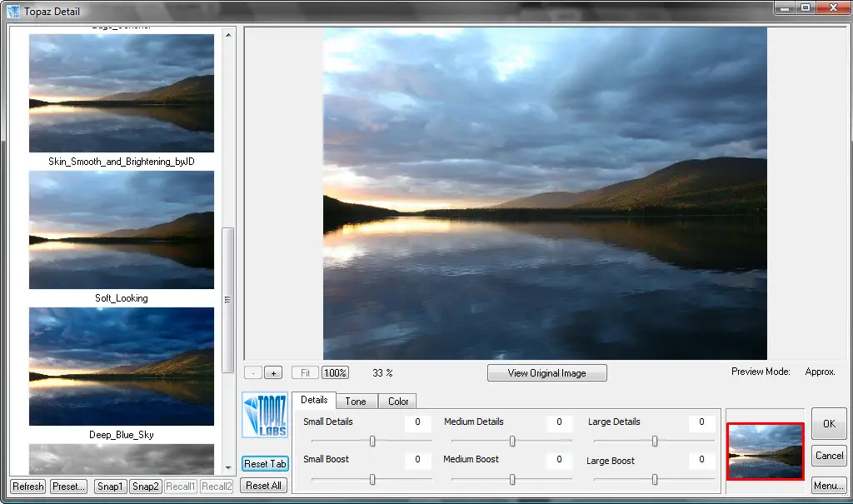853x504 pixels.
Task: Click the Large Boost value field
Action: click(x=701, y=459)
